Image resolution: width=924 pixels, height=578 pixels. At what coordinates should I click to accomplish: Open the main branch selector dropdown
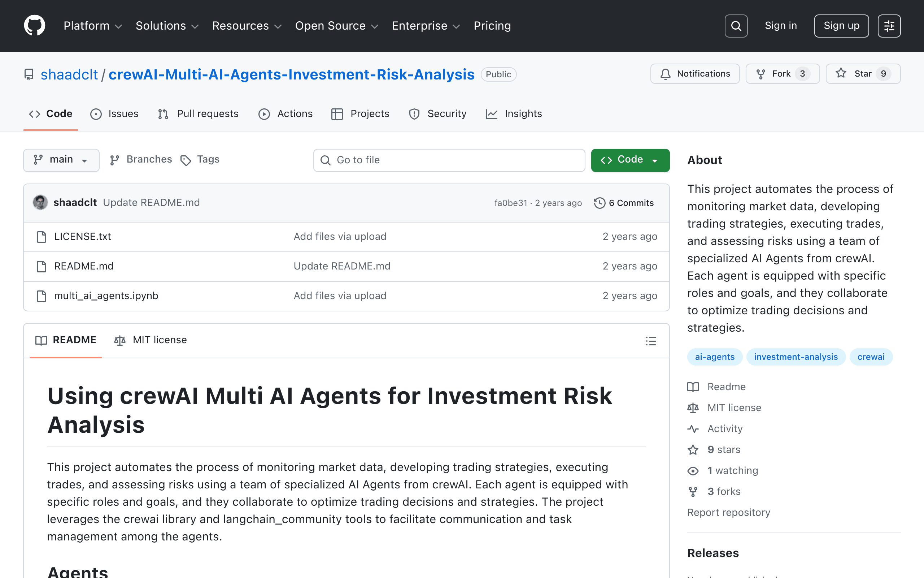coord(61,160)
